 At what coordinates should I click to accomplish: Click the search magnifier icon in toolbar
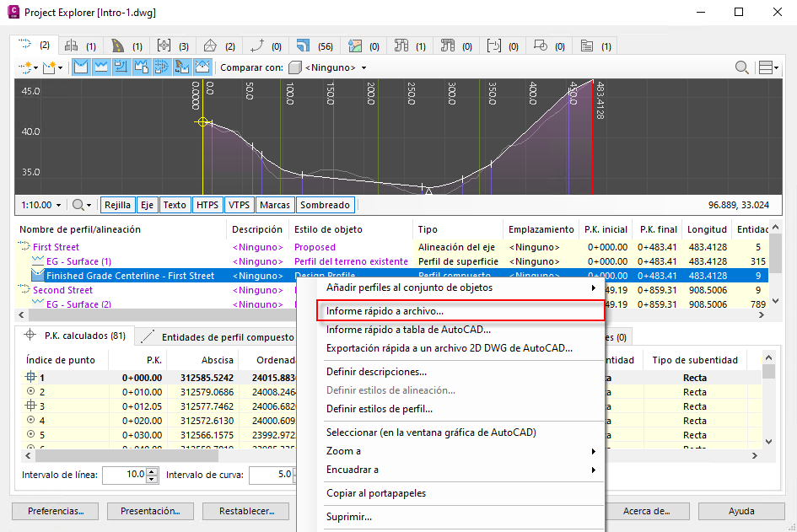(742, 67)
